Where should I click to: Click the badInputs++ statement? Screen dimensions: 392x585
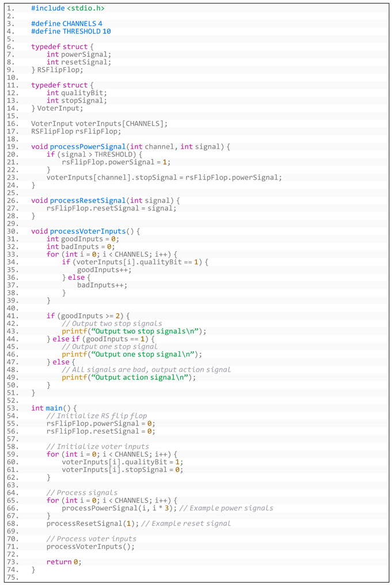102,285
